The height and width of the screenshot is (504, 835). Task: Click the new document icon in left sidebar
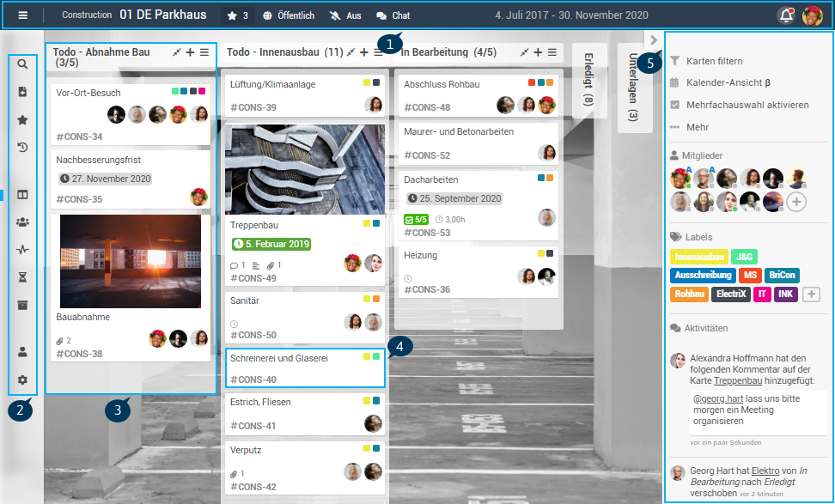coord(22,92)
